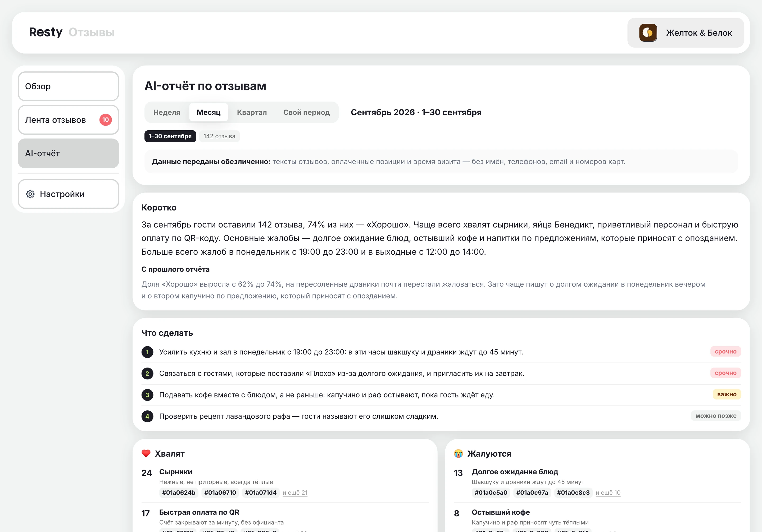
Task: Show 'и ещё 21' reviews for Сырники
Action: tap(295, 493)
